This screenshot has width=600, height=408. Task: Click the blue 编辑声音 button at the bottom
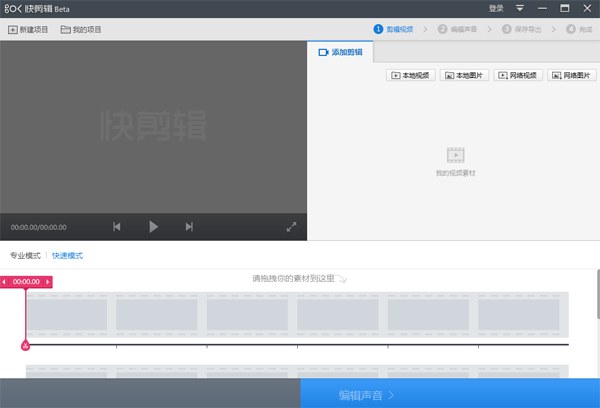tap(449, 395)
